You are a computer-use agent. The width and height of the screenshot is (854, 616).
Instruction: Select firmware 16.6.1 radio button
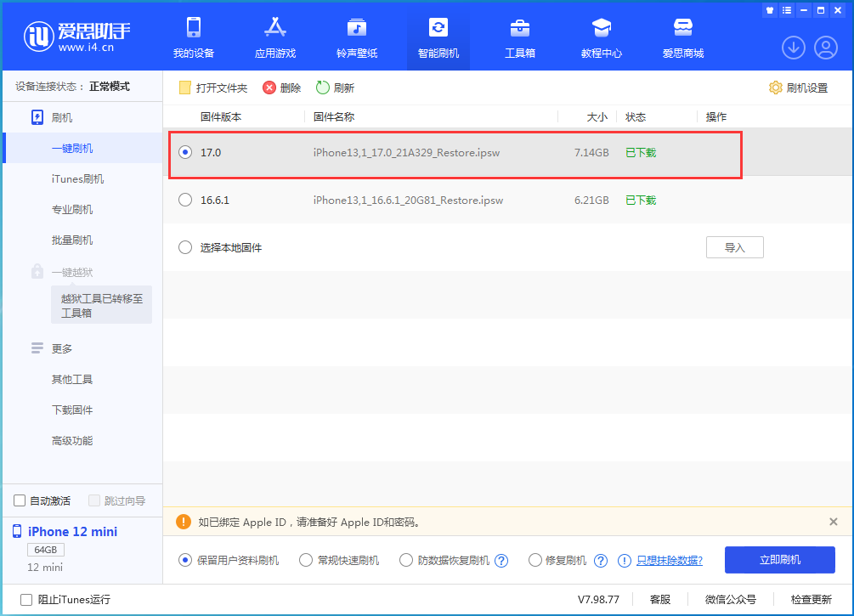(x=185, y=200)
